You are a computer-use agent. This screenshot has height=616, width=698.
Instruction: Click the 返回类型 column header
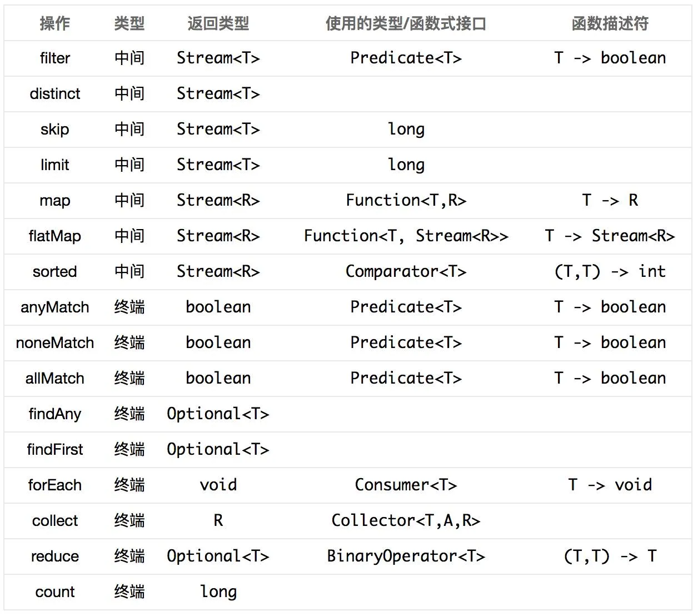click(218, 23)
